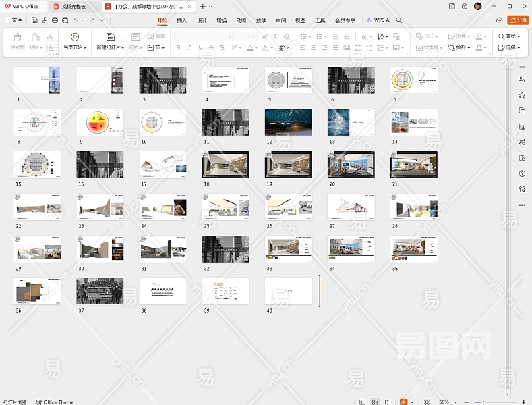The width and height of the screenshot is (532, 405).
Task: Select slide 12 thumbnail
Action: [288, 123]
